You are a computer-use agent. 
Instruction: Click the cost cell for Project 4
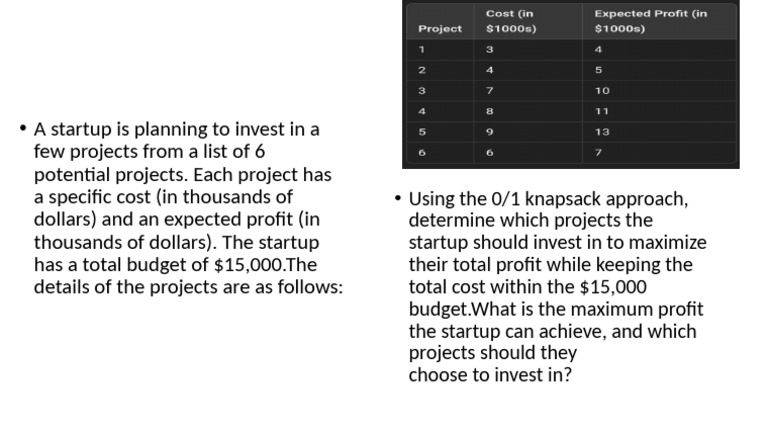pos(490,111)
